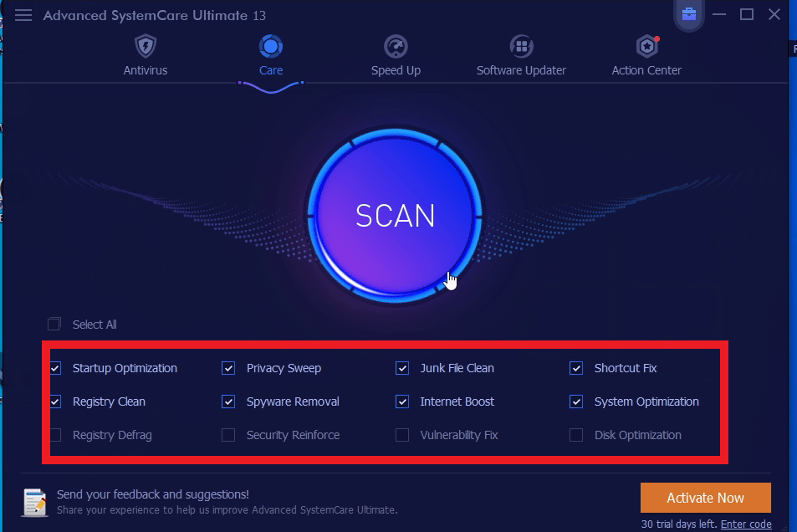This screenshot has width=797, height=532.
Task: Enable Vulnerability Fix checkbox
Action: tap(402, 435)
